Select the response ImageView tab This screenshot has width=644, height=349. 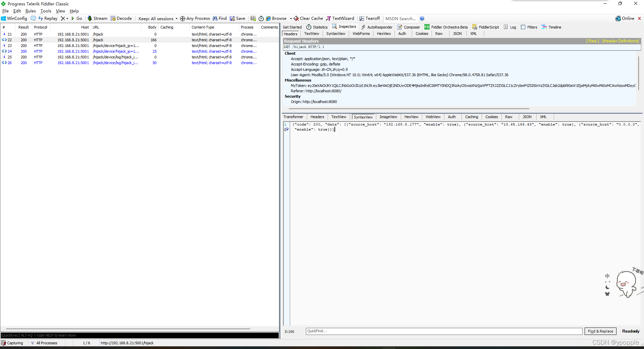[388, 117]
